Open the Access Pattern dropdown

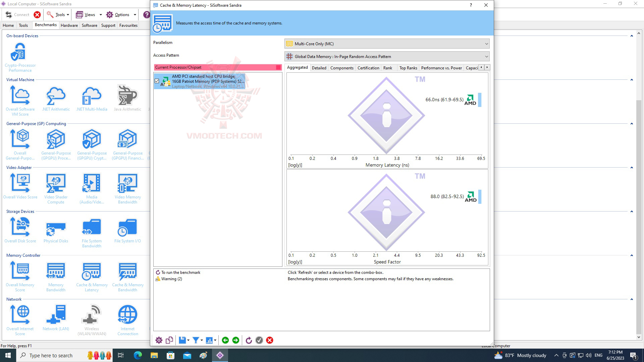[x=387, y=56]
